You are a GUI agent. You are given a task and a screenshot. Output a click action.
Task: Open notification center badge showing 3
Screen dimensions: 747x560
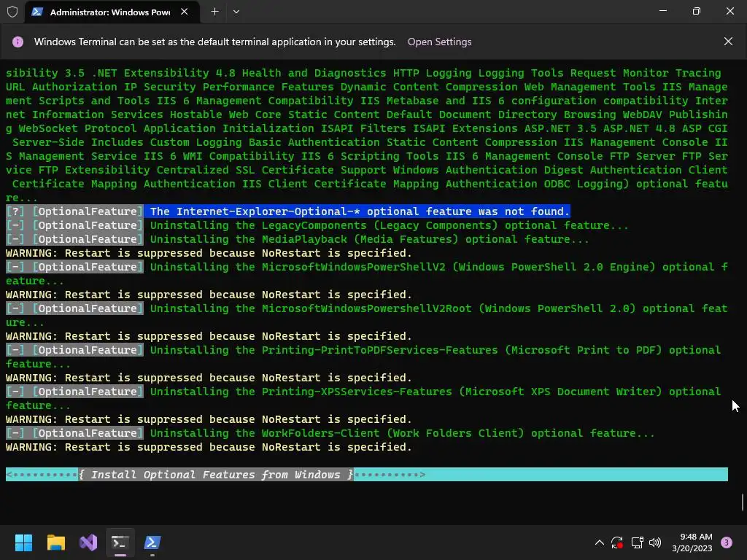click(727, 542)
